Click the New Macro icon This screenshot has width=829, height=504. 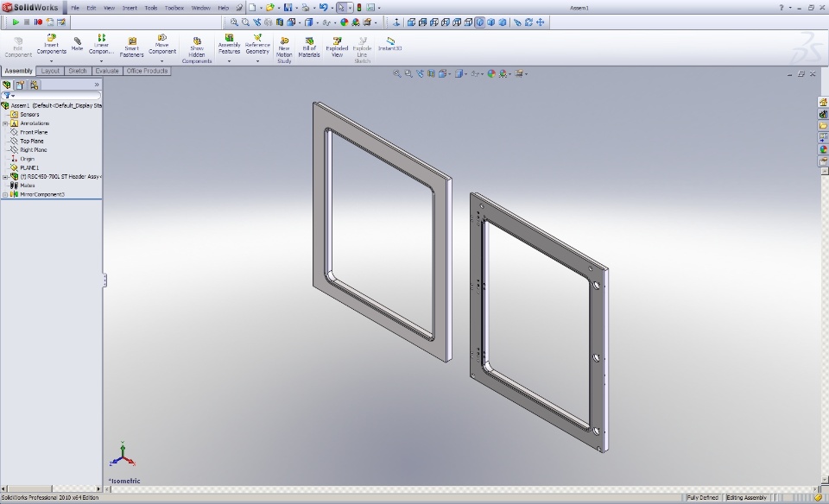pos(50,22)
